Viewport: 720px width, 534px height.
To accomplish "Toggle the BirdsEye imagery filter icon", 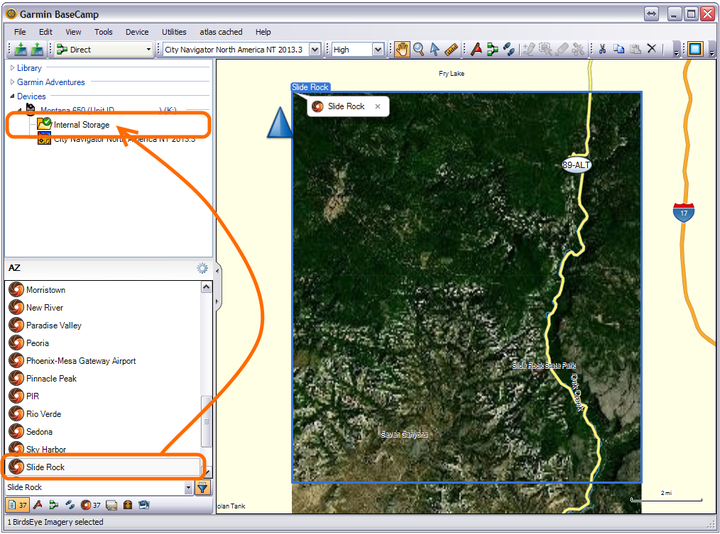I will (90, 505).
